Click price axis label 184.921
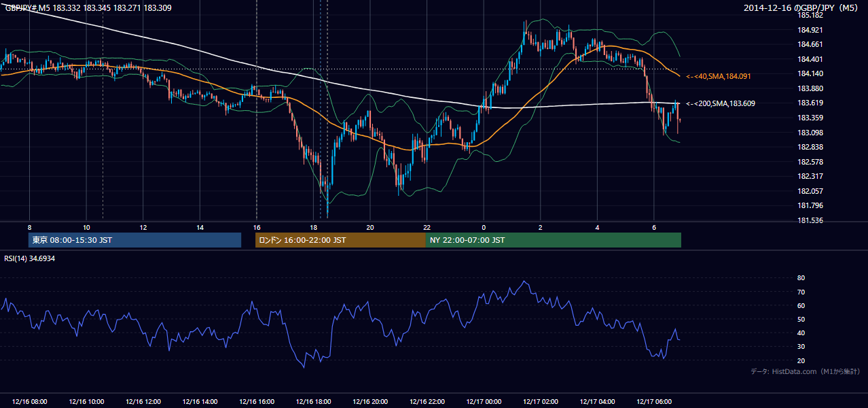 (810, 30)
